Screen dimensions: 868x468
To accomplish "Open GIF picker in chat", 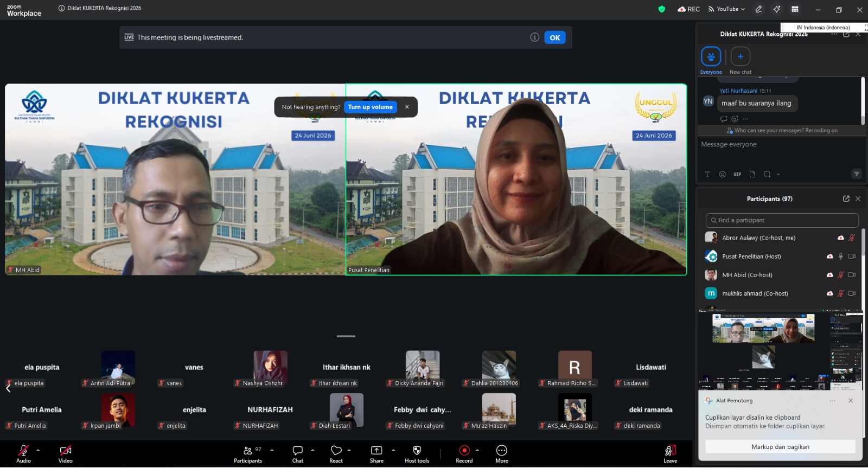I will point(737,174).
